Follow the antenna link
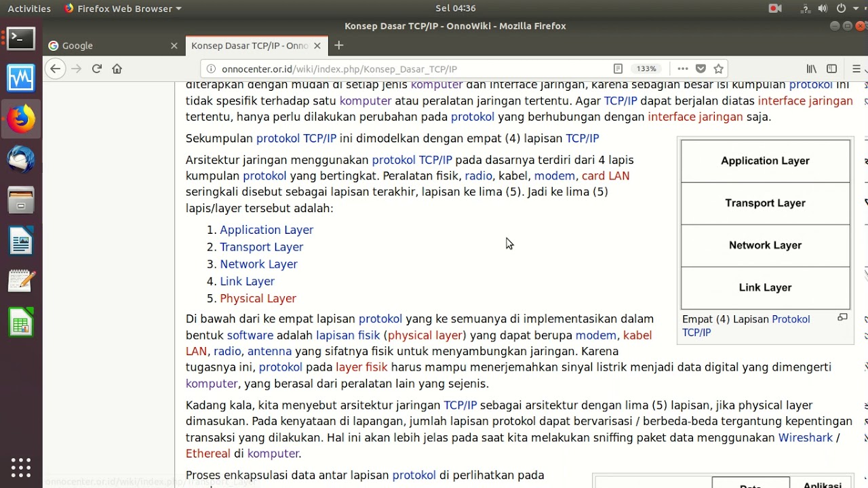The height and width of the screenshot is (488, 868). point(269,351)
